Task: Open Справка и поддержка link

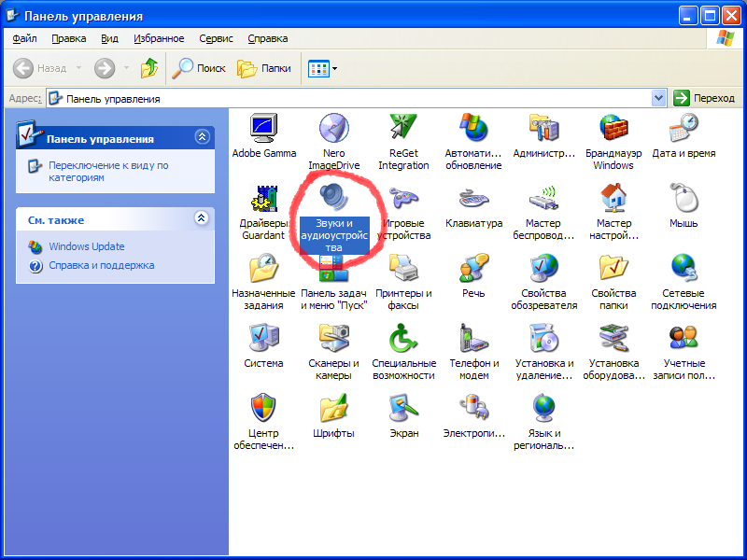Action: pos(102,265)
